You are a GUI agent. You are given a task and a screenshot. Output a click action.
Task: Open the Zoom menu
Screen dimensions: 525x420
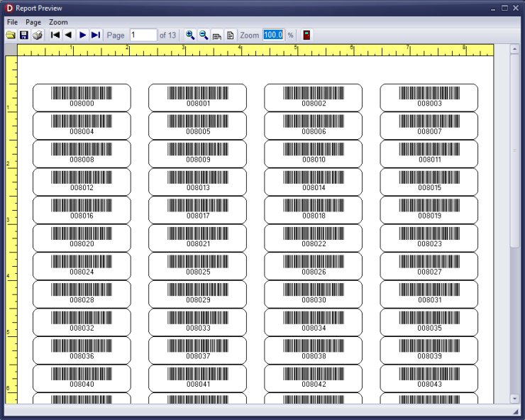pyautogui.click(x=58, y=22)
